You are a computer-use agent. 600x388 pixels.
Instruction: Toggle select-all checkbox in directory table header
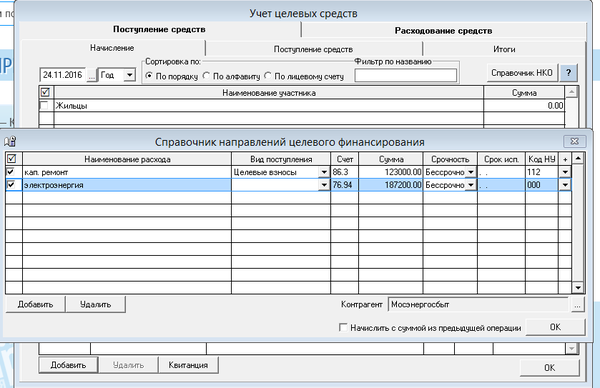coord(12,158)
